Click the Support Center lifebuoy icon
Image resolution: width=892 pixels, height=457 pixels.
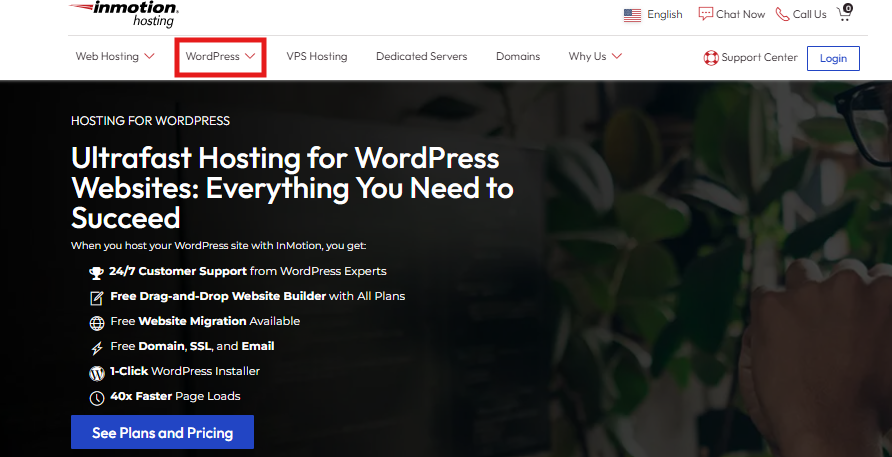711,57
